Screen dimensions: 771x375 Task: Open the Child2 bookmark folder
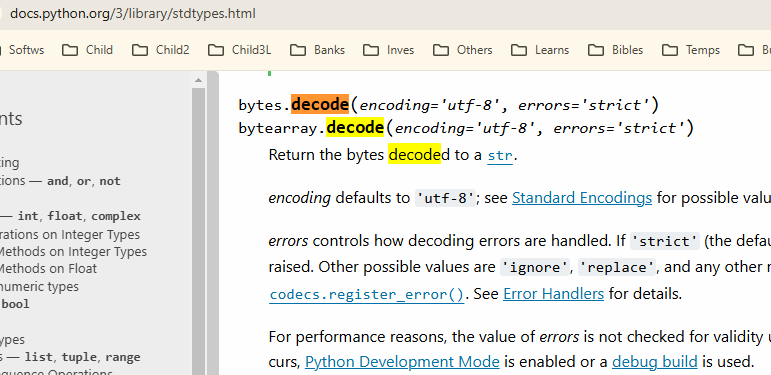click(161, 50)
